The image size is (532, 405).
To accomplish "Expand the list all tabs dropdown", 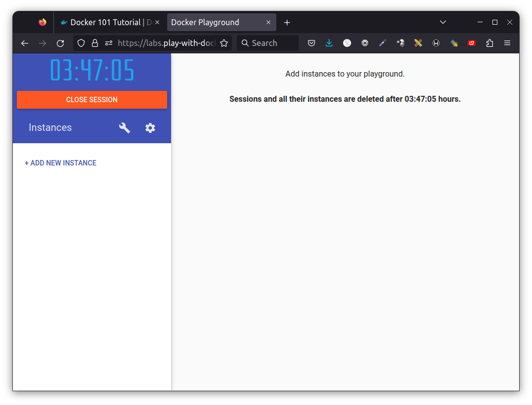I will [x=443, y=22].
